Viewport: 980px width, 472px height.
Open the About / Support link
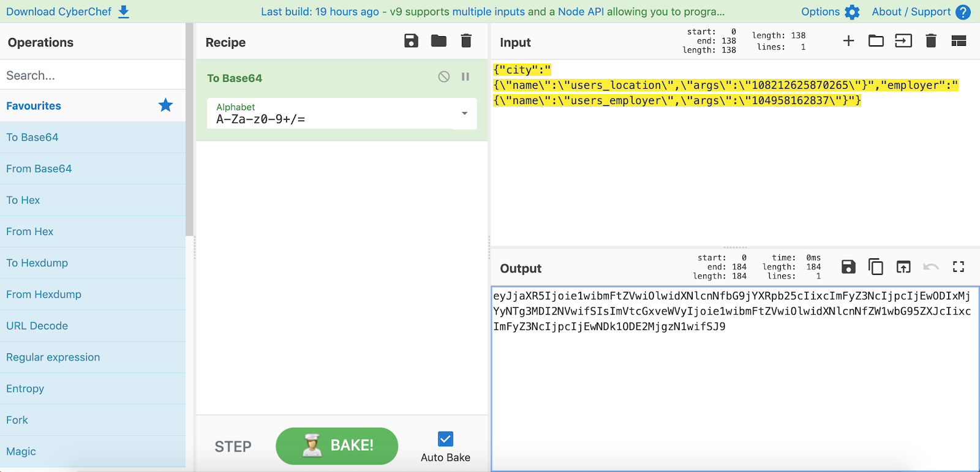(911, 12)
